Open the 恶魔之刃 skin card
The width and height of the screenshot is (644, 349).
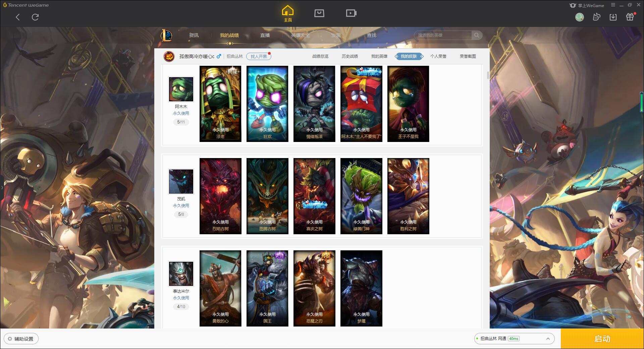[314, 288]
